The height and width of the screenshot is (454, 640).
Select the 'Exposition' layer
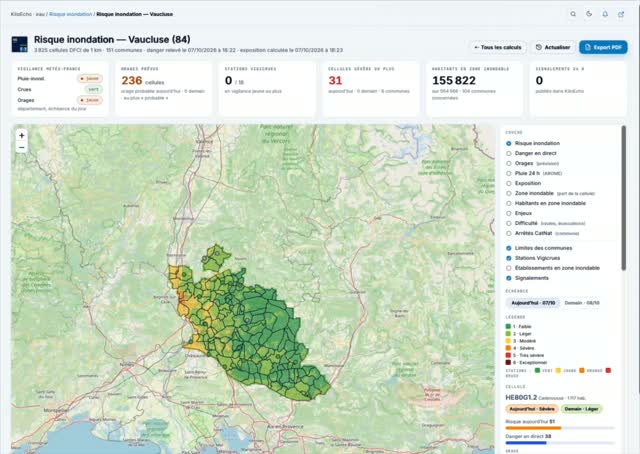pyautogui.click(x=509, y=183)
